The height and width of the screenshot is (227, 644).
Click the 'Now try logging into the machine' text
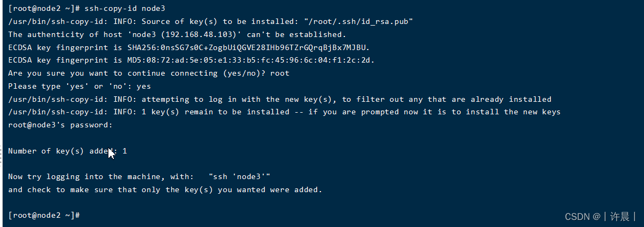tap(101, 176)
